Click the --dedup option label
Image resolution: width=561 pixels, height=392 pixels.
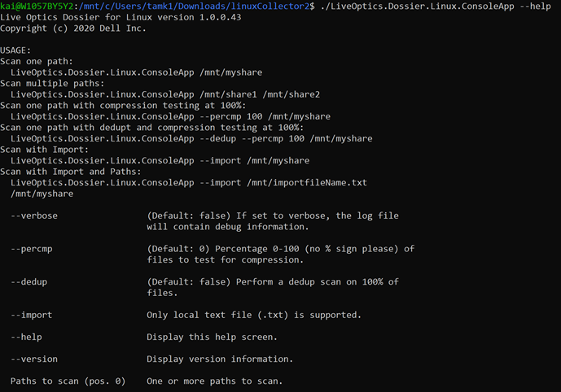click(x=29, y=282)
